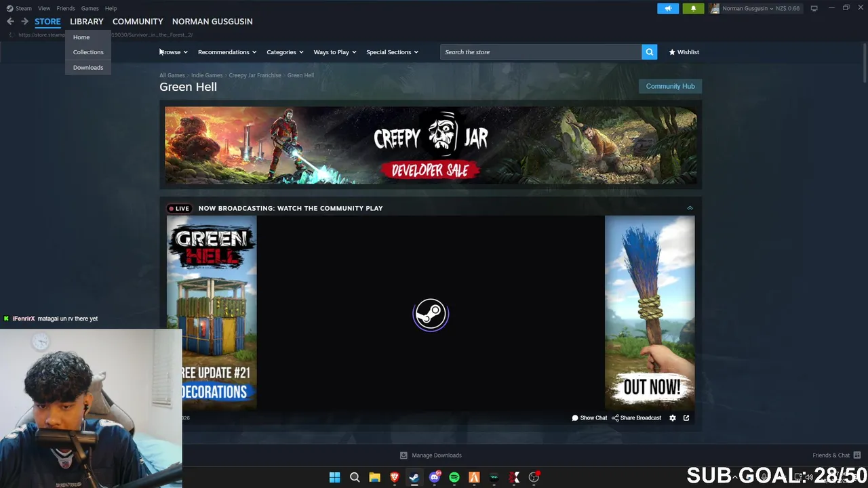Expand Special Sections dropdown
Viewport: 868px width, 488px height.
point(392,52)
